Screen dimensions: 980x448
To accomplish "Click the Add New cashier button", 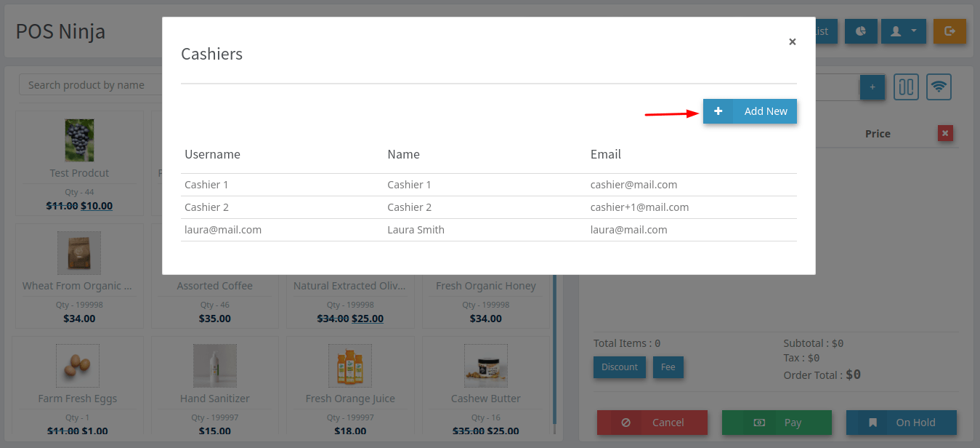I will (x=750, y=111).
